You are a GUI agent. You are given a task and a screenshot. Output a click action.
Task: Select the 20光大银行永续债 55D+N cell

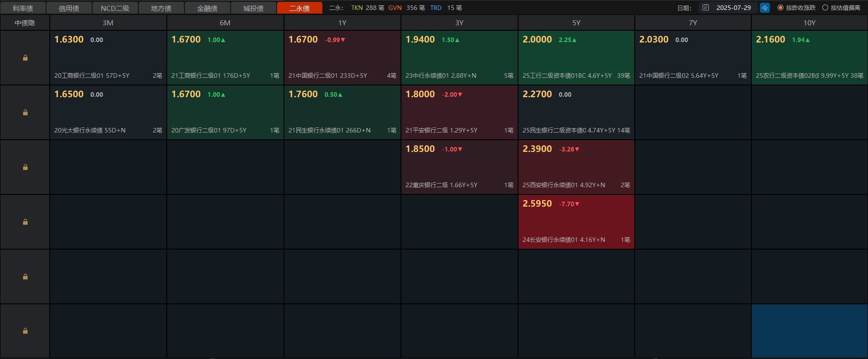point(108,112)
